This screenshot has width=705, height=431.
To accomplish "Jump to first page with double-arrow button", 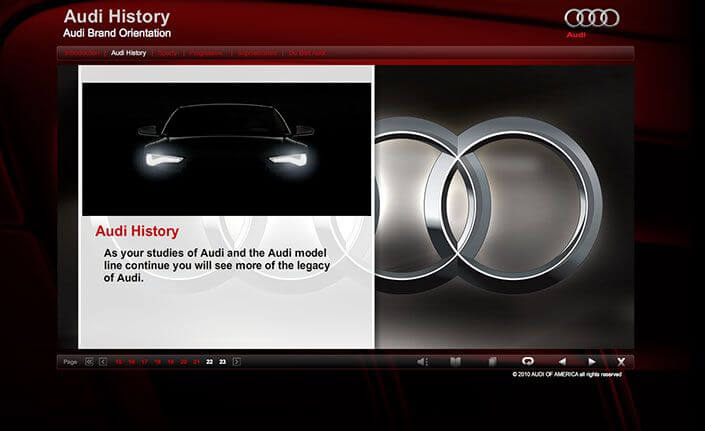I will (89, 361).
